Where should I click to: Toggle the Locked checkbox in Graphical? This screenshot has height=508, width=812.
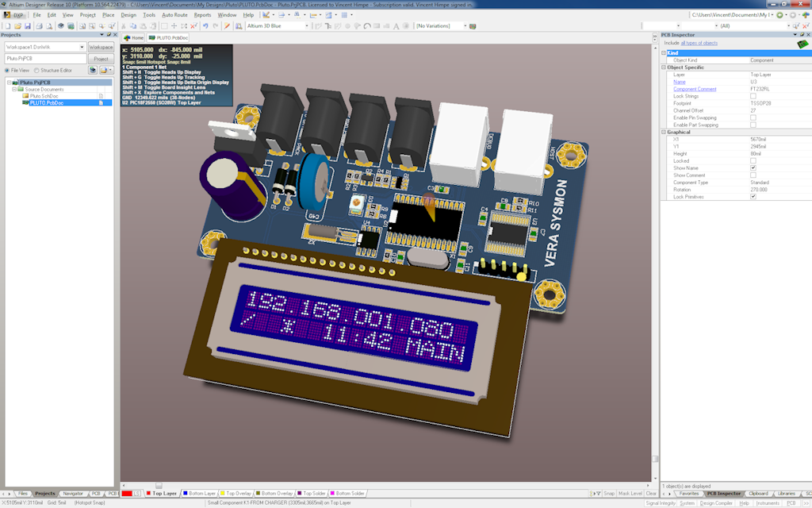(753, 160)
